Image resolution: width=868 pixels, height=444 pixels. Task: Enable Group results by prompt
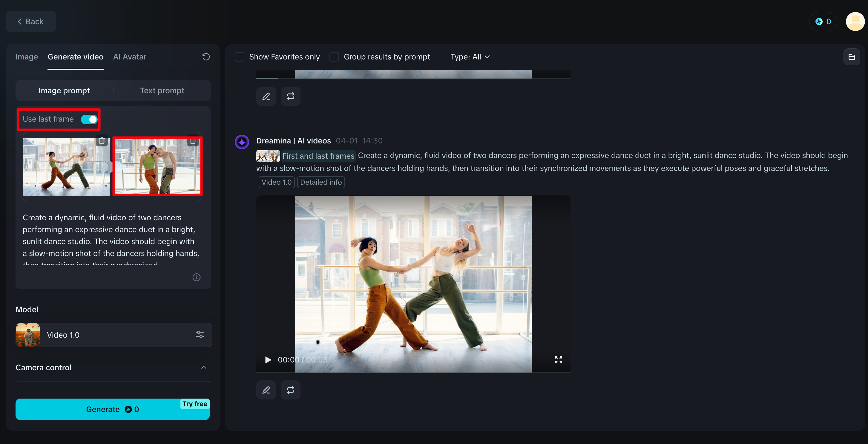point(334,57)
